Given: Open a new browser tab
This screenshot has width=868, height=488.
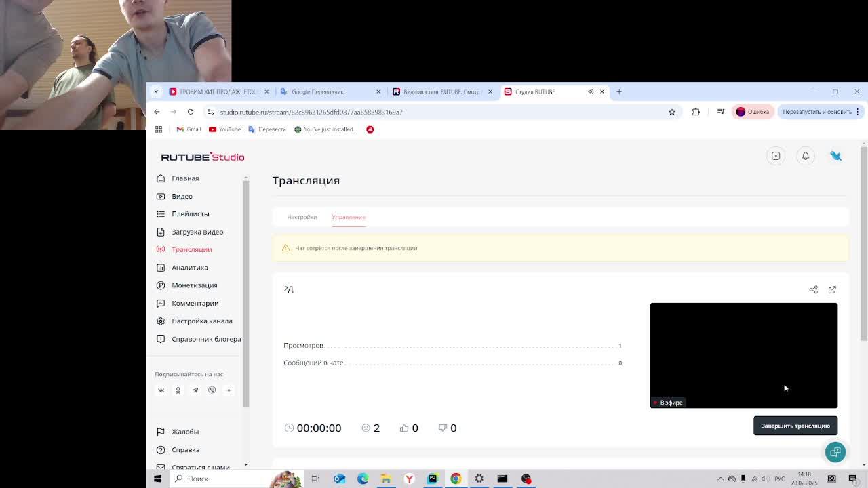Looking at the screenshot, I should (619, 91).
